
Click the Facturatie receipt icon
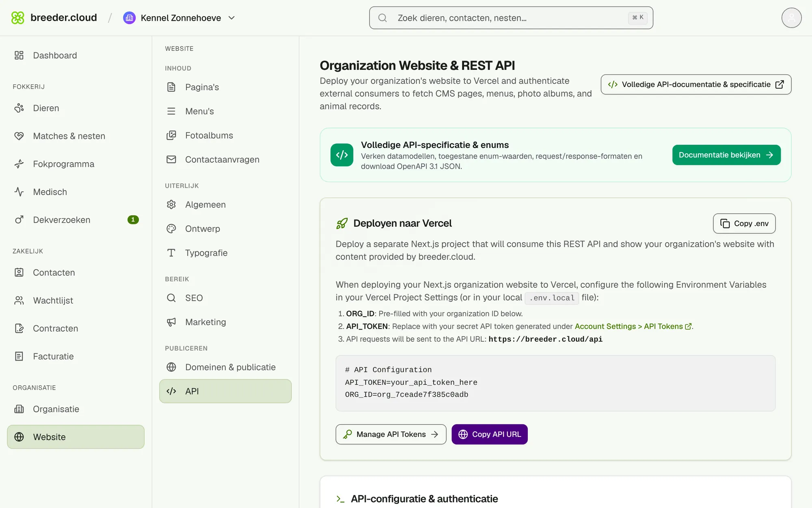pos(19,356)
